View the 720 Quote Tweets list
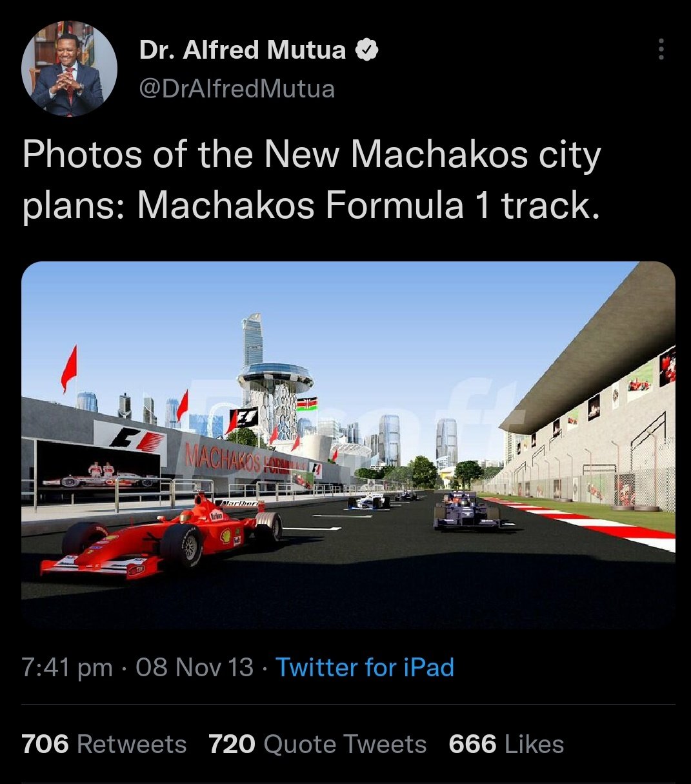This screenshot has width=691, height=784. 317,744
